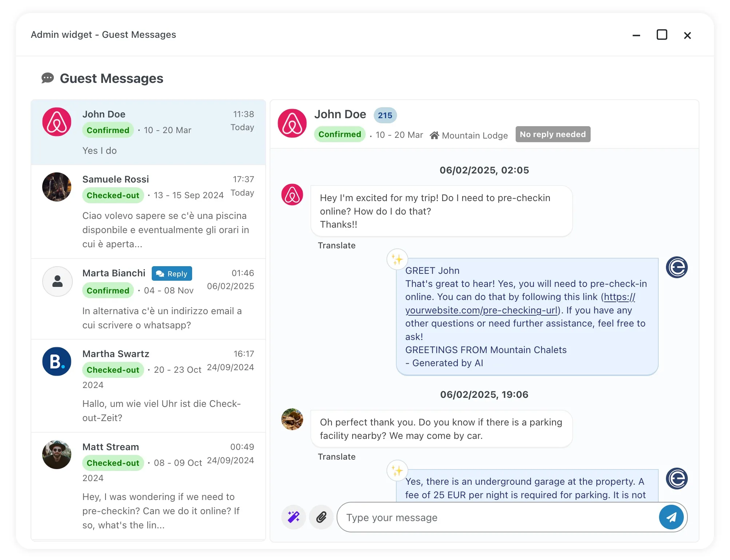Image resolution: width=730 pixels, height=560 pixels.
Task: Send message with the paper plane icon
Action: 671,517
